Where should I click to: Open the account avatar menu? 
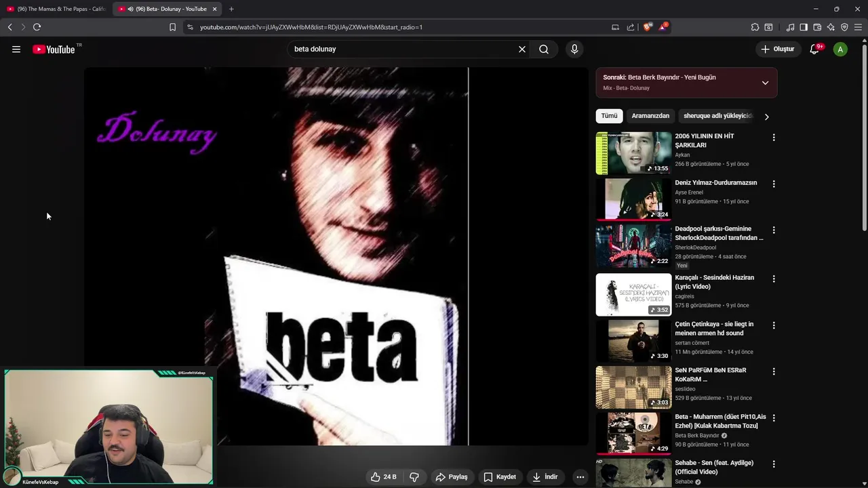click(840, 49)
